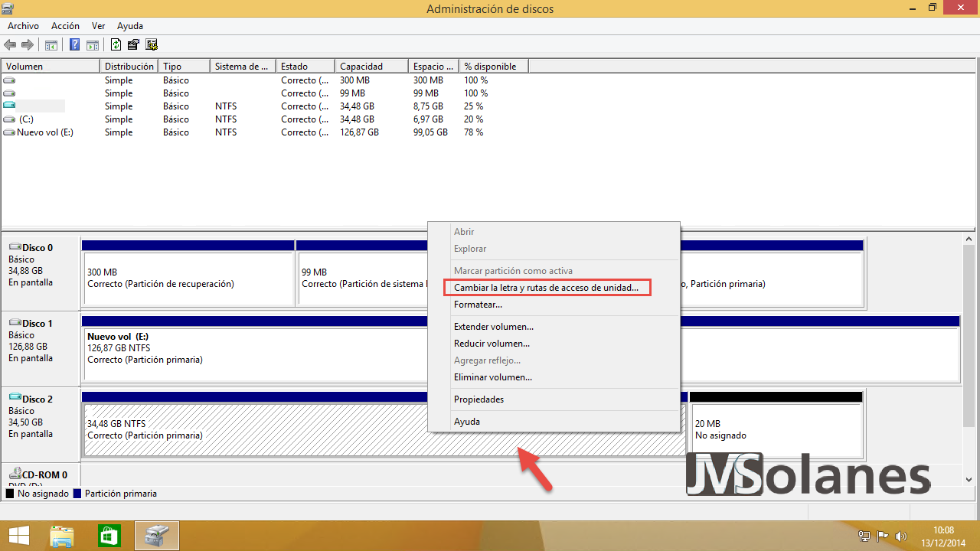980x551 pixels.
Task: Open the speaker volume tray icon
Action: tap(901, 536)
